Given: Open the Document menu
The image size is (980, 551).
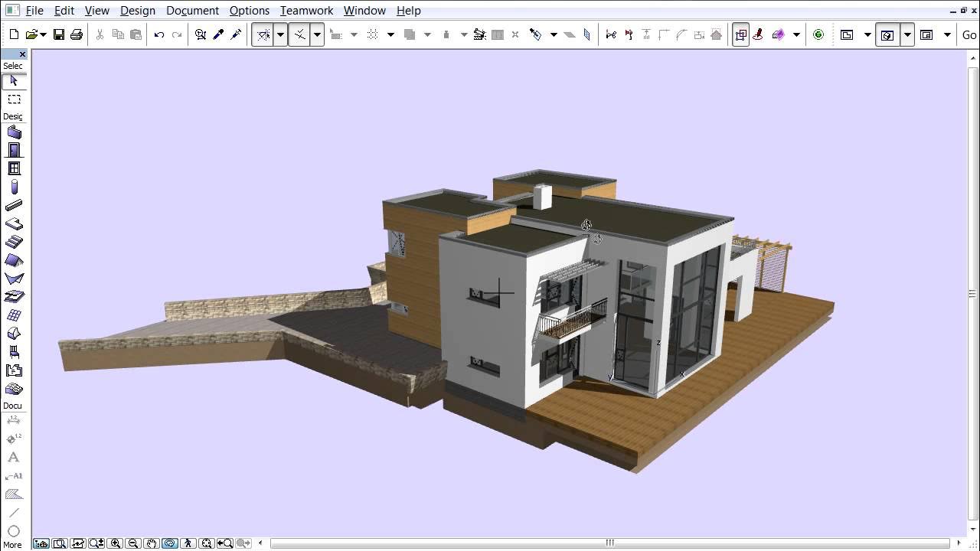Looking at the screenshot, I should [193, 11].
